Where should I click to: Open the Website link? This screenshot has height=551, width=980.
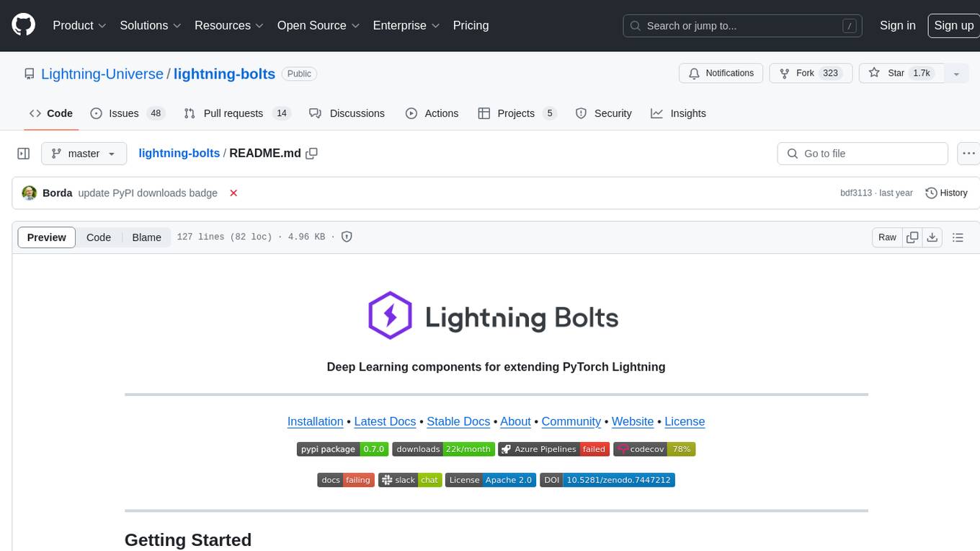pyautogui.click(x=633, y=422)
